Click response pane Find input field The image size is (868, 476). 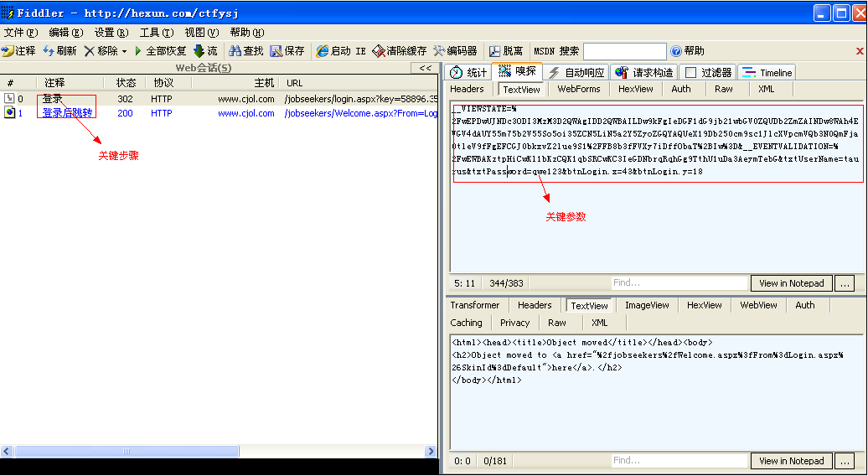click(679, 461)
